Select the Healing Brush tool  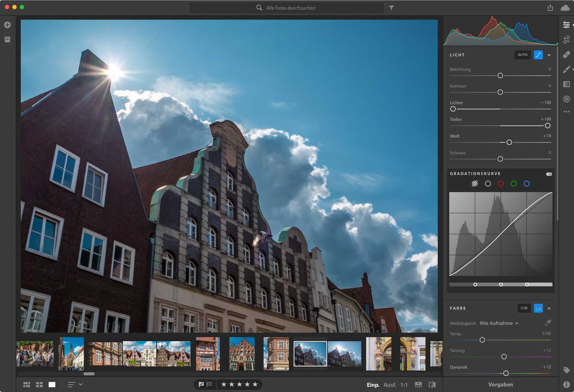(x=566, y=55)
